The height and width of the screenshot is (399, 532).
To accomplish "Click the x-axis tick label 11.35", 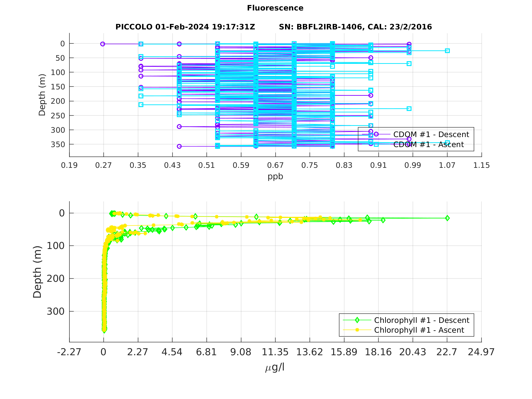I will (275, 352).
